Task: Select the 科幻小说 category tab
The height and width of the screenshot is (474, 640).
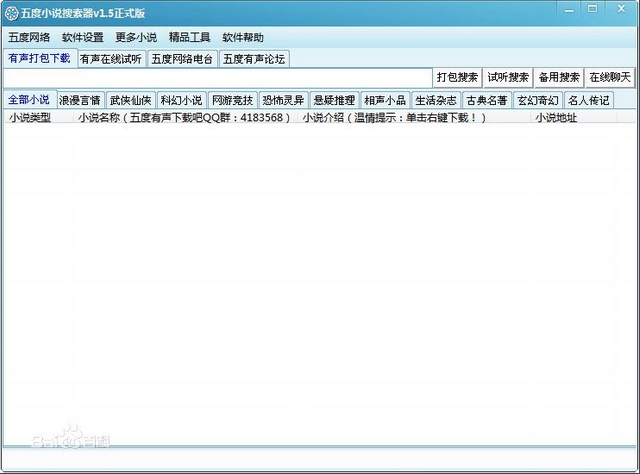Action: (182, 100)
